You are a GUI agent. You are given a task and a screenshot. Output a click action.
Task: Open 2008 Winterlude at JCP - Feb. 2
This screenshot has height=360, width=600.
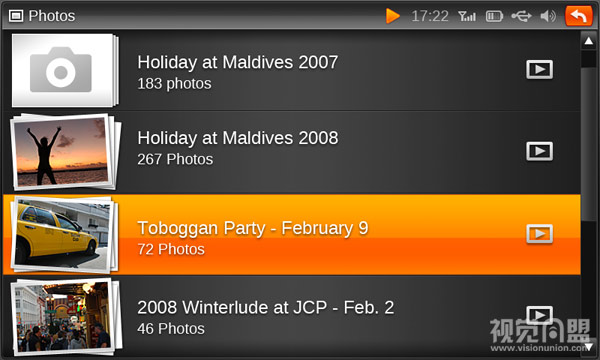[x=292, y=317]
